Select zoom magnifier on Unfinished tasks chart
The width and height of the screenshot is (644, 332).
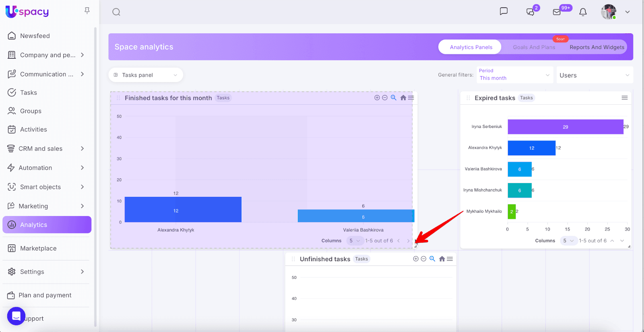pos(432,259)
